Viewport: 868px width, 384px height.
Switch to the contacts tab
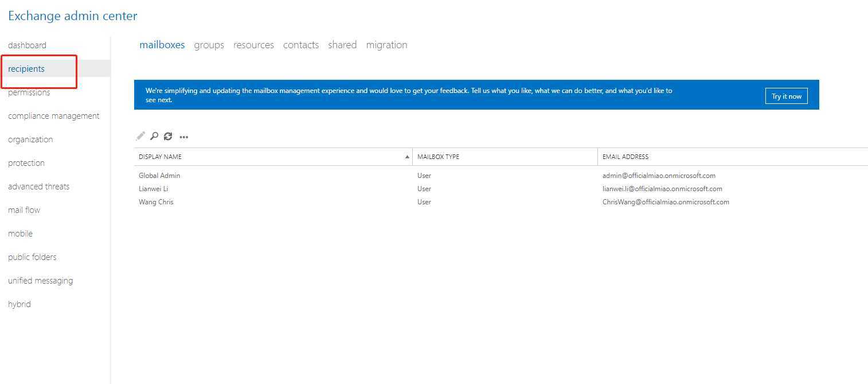pyautogui.click(x=301, y=45)
